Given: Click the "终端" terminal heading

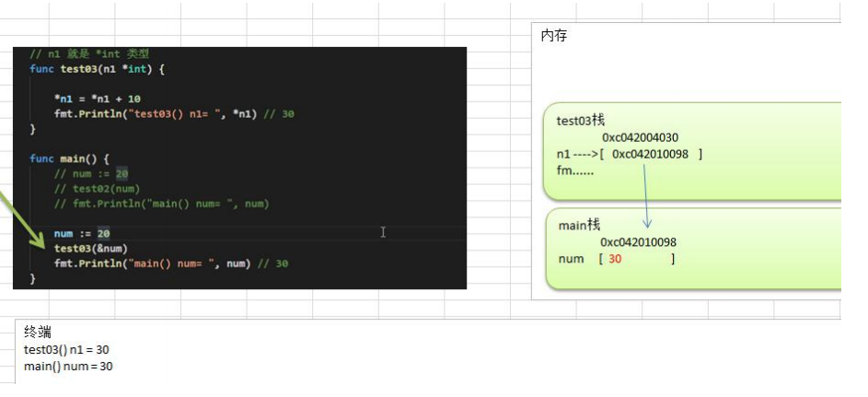Looking at the screenshot, I should pyautogui.click(x=38, y=333).
